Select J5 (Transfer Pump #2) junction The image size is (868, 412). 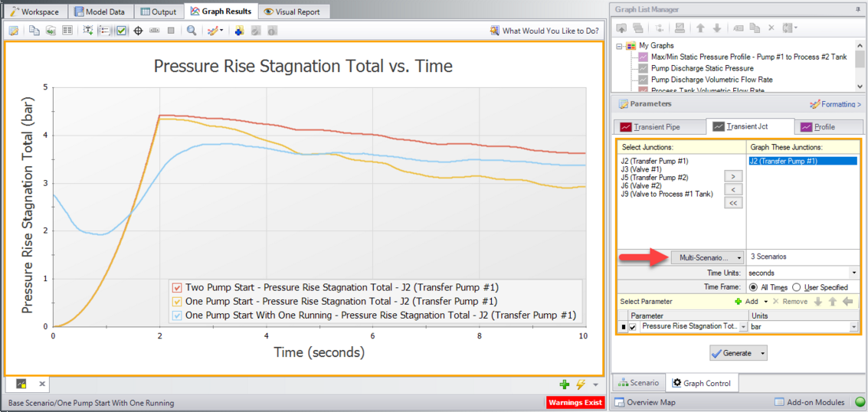pyautogui.click(x=656, y=178)
